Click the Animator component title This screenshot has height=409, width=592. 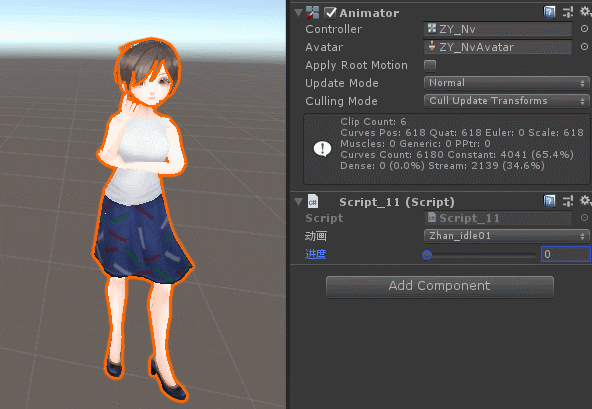pos(369,13)
